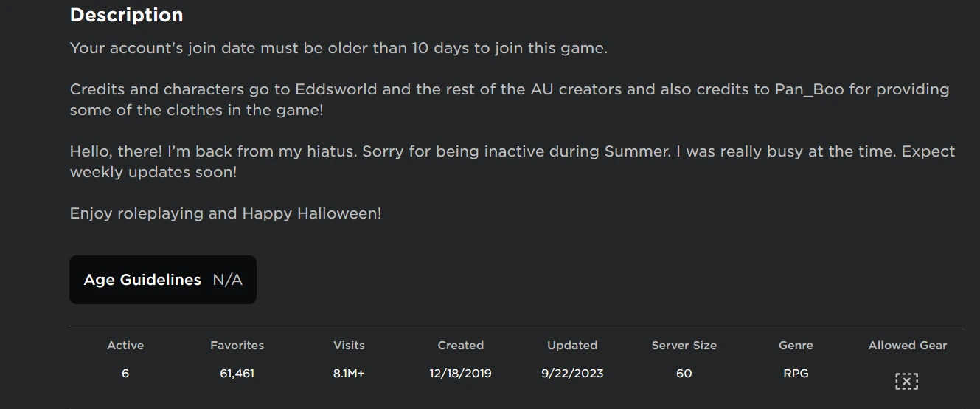The width and height of the screenshot is (980, 409).
Task: Click the account join date requirement text
Action: click(x=338, y=48)
